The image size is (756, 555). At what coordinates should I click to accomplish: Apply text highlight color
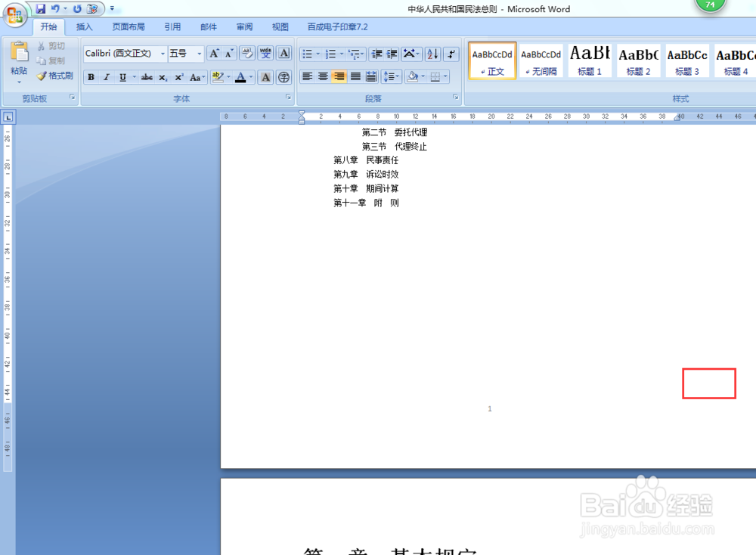point(218,77)
